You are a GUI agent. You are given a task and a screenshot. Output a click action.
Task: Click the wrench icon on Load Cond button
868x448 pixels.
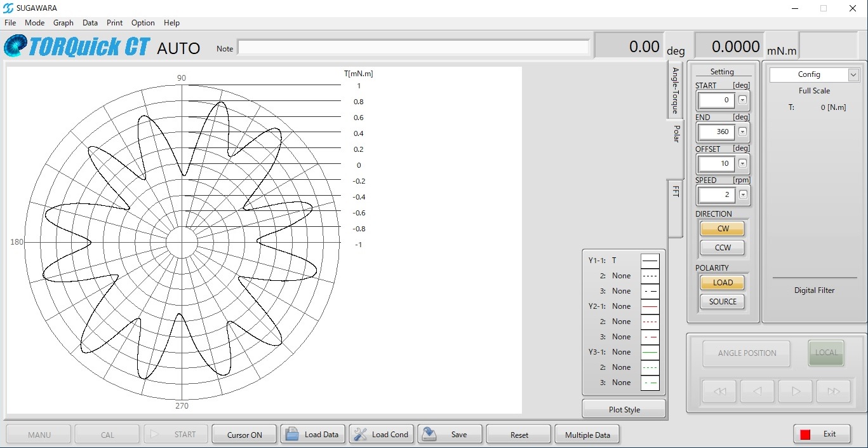coord(361,435)
